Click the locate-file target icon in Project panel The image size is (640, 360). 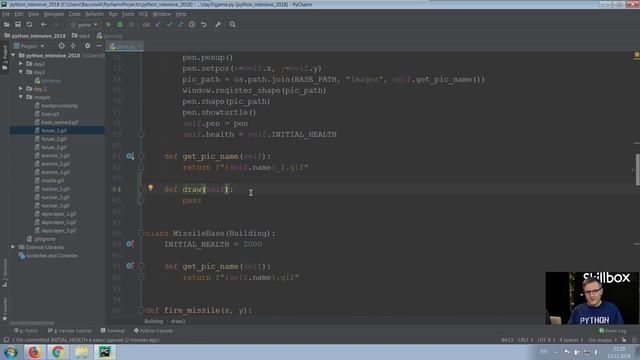pyautogui.click(x=61, y=46)
